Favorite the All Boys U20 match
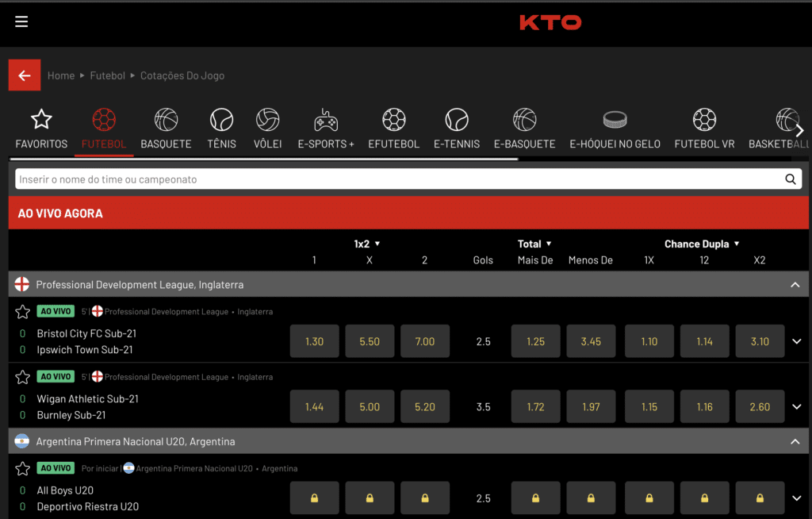 click(x=23, y=468)
